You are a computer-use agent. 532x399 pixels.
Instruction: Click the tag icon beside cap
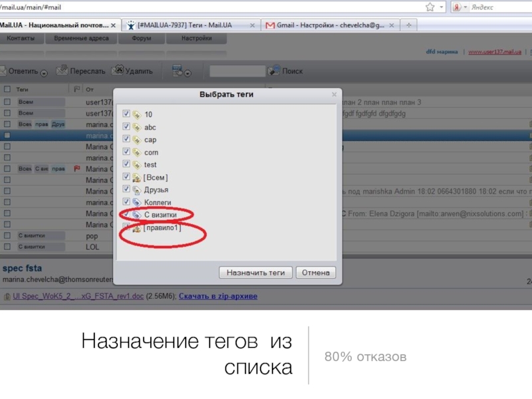click(136, 140)
